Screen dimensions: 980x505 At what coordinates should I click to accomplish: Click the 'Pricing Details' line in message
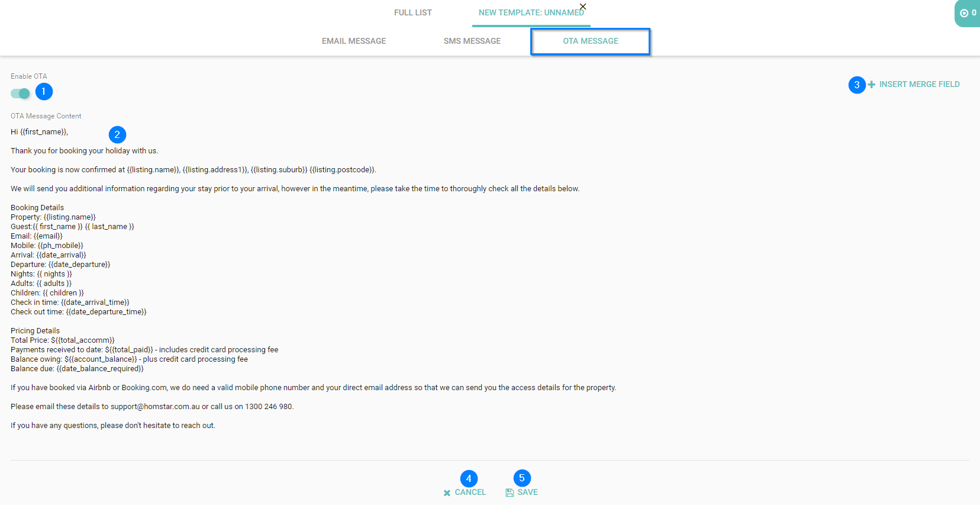[x=36, y=331]
